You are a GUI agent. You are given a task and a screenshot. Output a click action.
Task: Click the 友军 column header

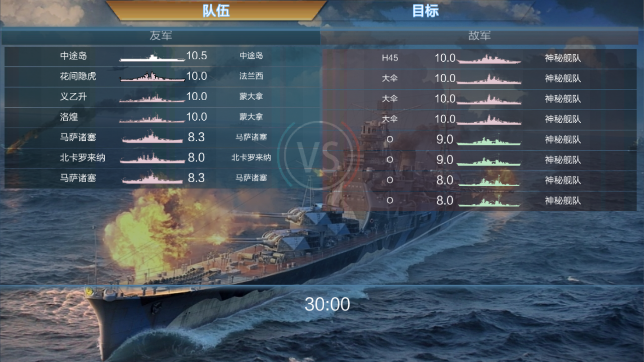(161, 36)
